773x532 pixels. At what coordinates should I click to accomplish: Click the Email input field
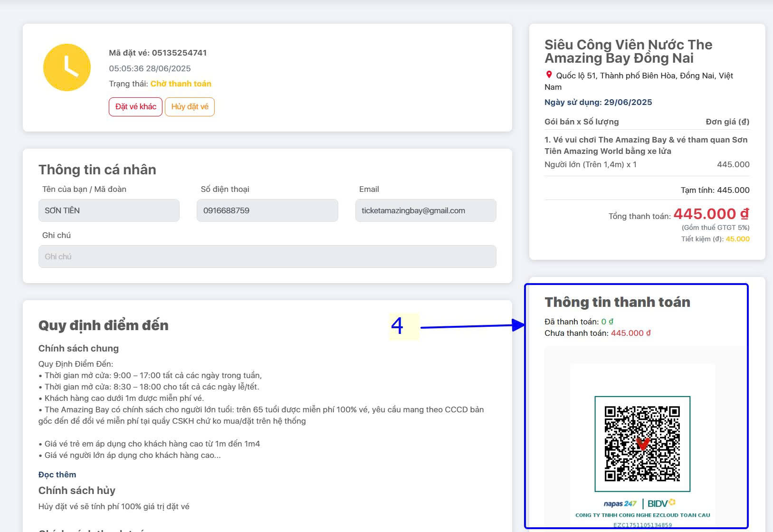coord(425,210)
